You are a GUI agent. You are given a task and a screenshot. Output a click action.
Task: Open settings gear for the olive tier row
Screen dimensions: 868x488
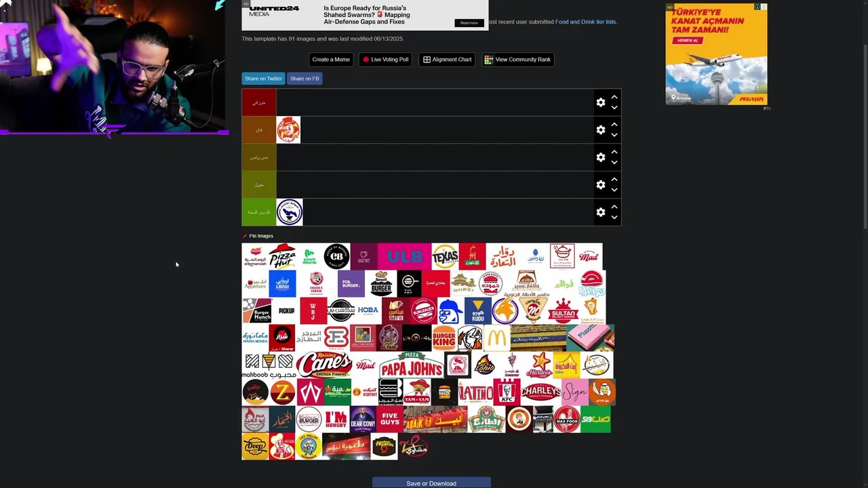[601, 157]
